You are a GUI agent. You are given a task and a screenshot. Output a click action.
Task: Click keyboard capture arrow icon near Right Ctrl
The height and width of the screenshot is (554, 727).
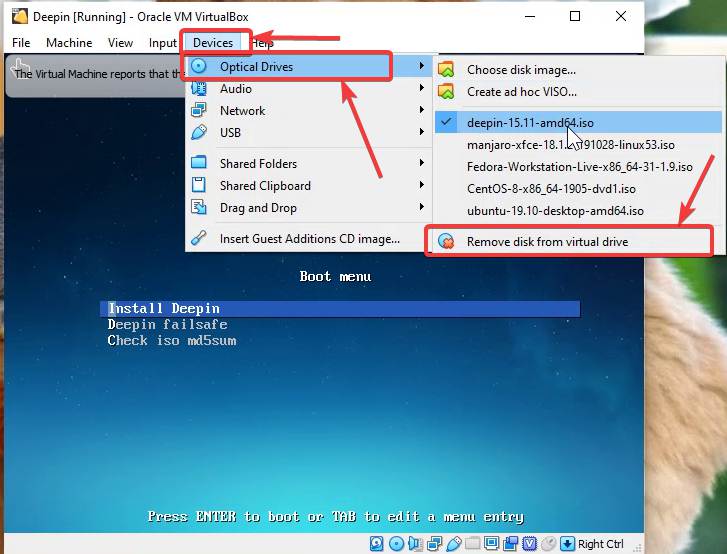pos(568,544)
